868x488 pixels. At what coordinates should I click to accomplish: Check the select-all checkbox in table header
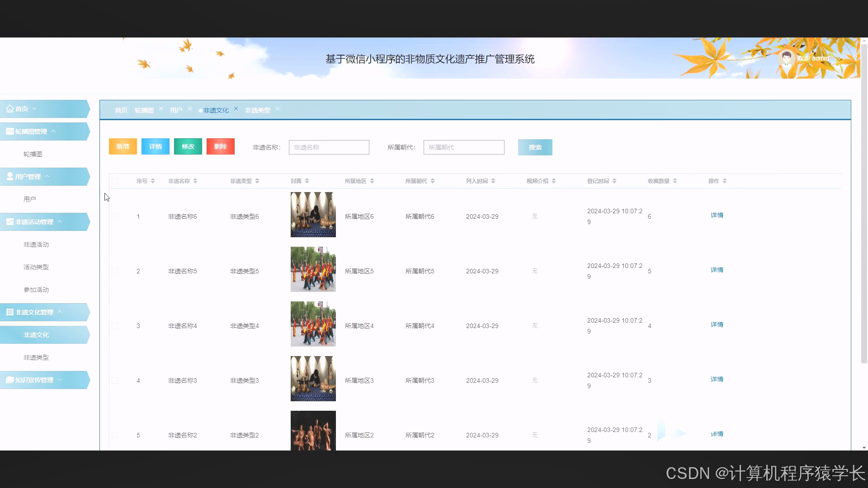point(115,181)
